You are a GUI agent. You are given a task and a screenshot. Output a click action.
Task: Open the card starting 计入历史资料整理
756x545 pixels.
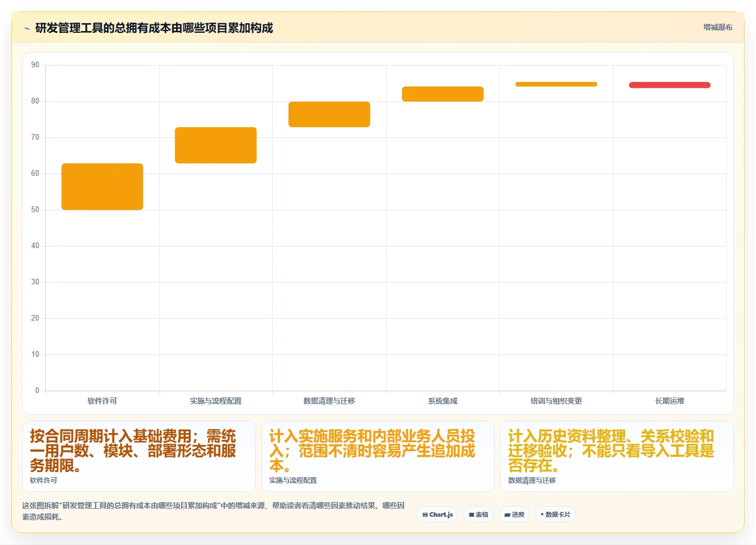(x=617, y=456)
